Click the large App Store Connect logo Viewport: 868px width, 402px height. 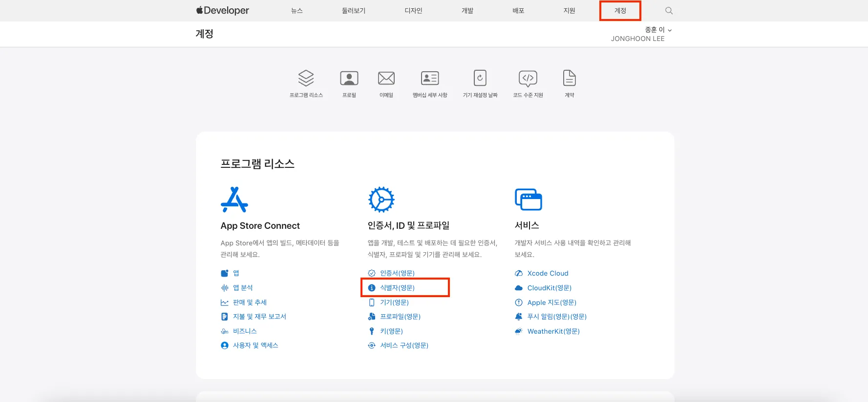[x=234, y=200]
